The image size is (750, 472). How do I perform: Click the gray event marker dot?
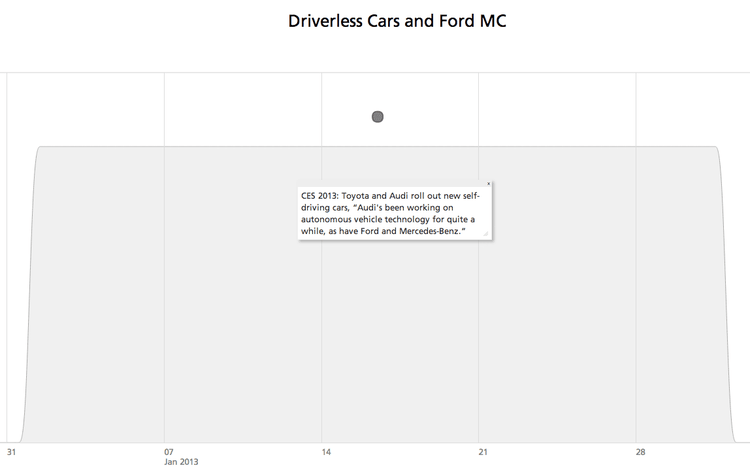click(377, 117)
